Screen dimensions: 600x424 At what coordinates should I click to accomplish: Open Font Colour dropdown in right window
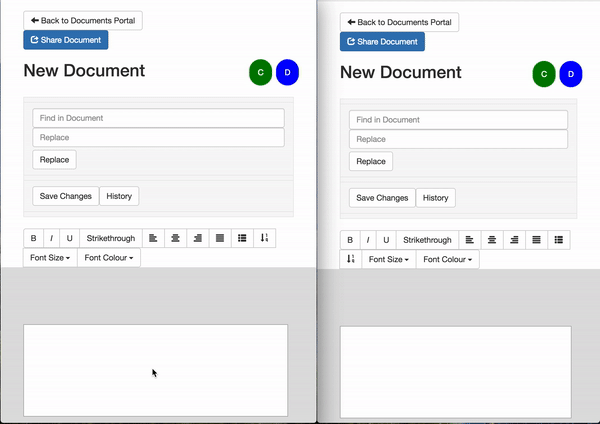click(x=447, y=259)
